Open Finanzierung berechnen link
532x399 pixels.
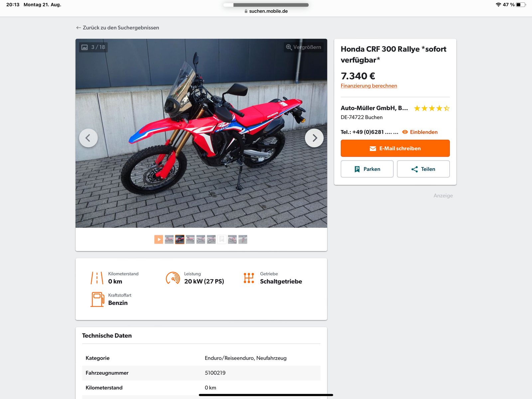click(x=369, y=86)
